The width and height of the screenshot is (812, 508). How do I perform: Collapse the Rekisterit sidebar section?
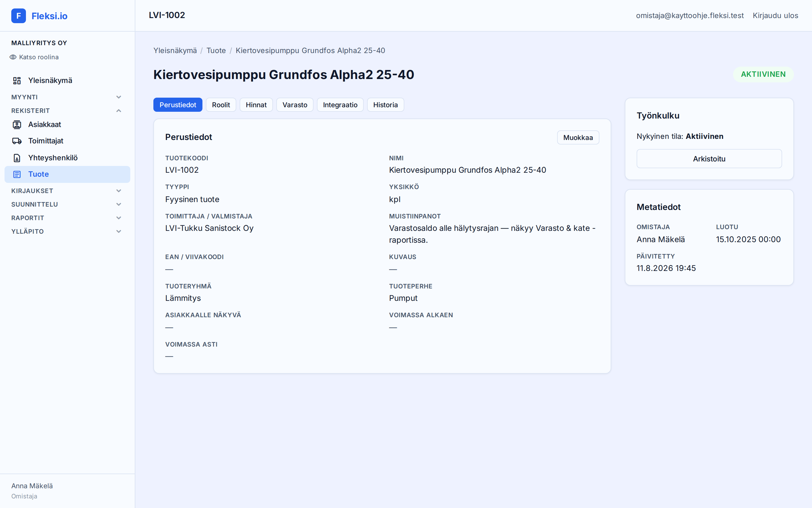coord(67,111)
